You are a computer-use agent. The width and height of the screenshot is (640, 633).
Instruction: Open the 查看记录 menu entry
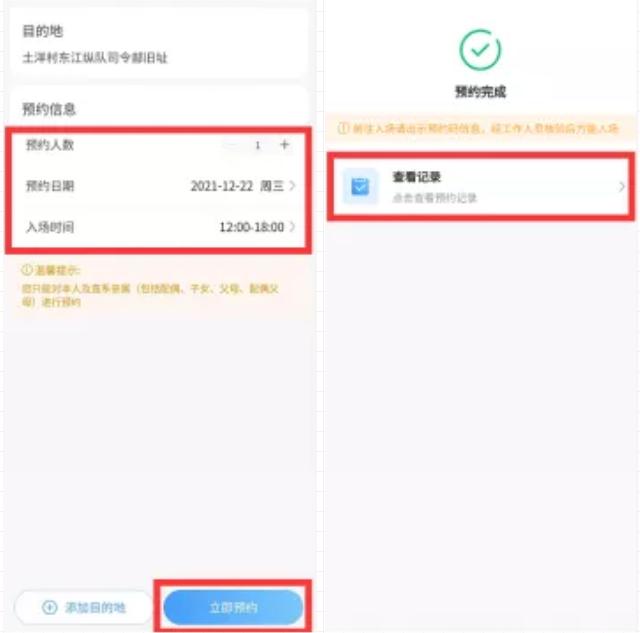481,187
